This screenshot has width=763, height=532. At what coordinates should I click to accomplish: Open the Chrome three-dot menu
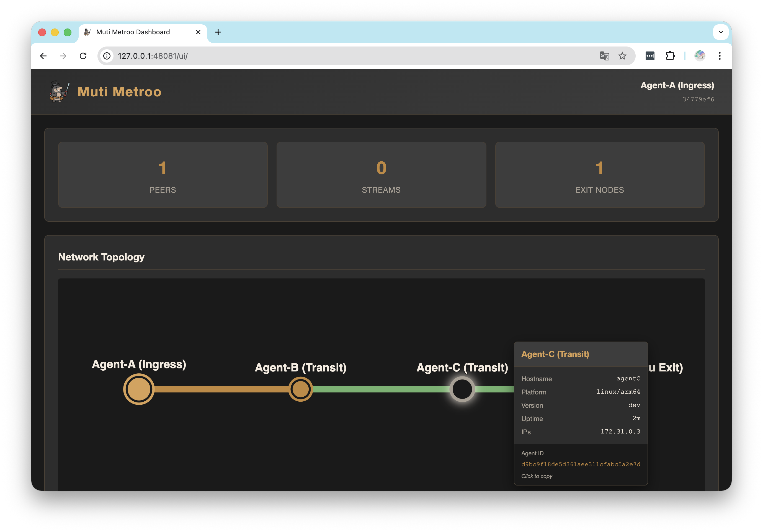coord(720,56)
